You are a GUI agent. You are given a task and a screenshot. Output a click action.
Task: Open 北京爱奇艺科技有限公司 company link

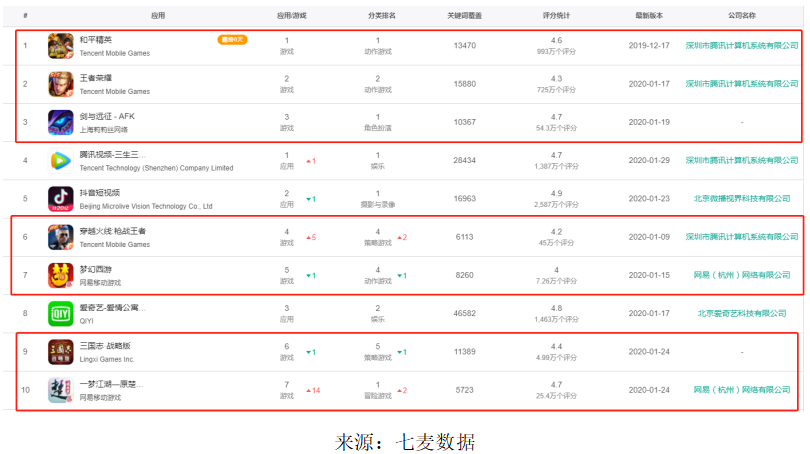(742, 313)
